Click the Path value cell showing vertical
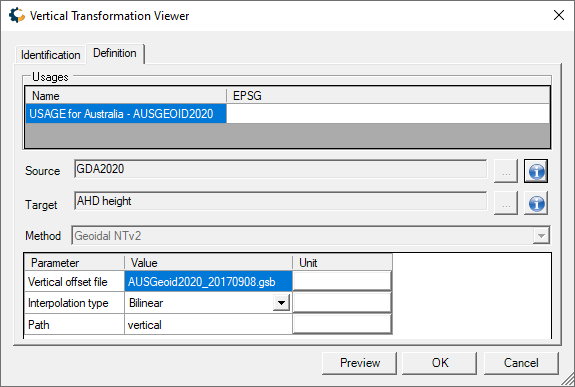575x387 pixels. (208, 325)
